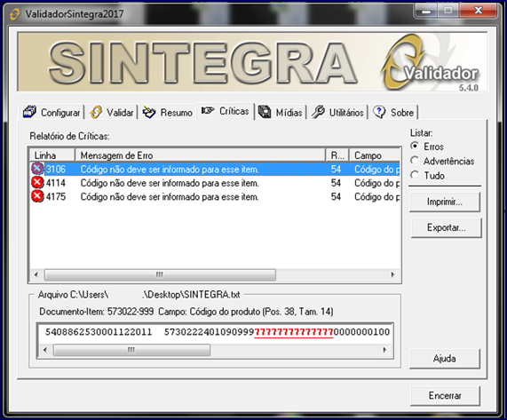507x420 pixels.
Task: Click the left arrow of the record line scrollbar
Action: [x=45, y=350]
